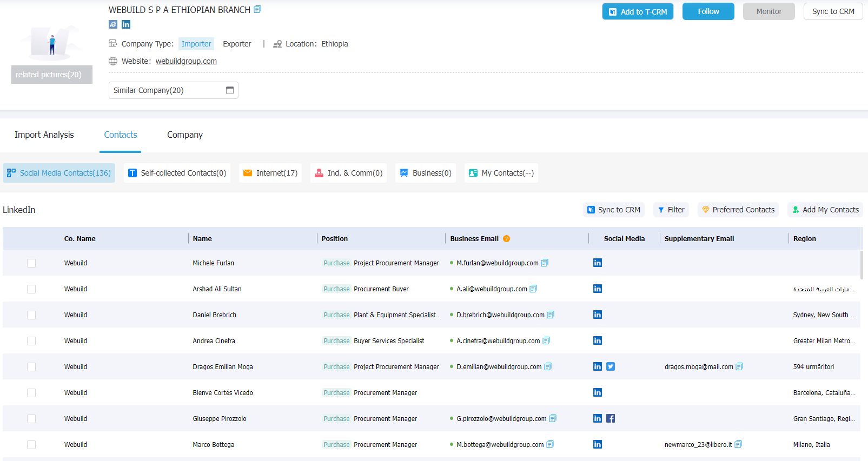Select the Exporter company type tag

coord(237,44)
